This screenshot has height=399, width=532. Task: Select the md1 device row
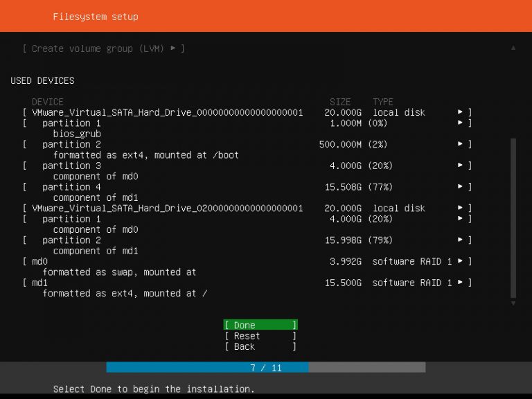tap(247, 283)
